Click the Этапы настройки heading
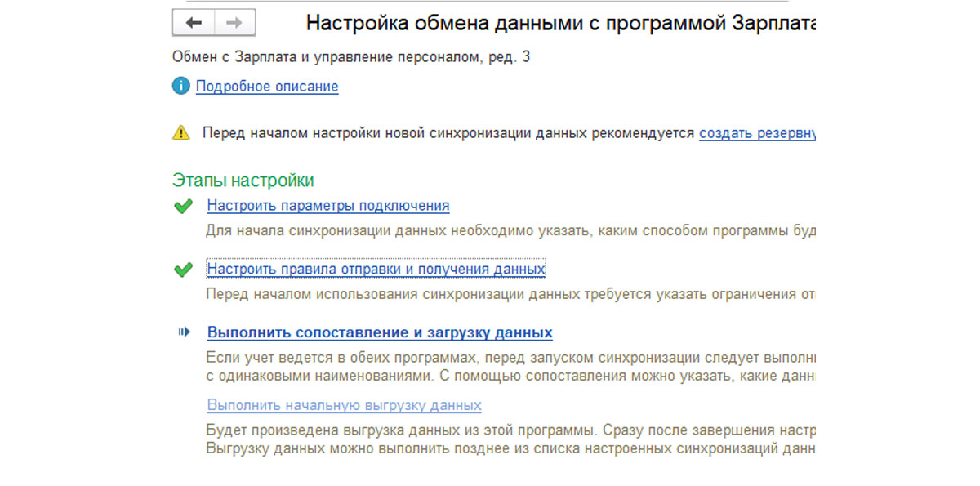Viewport: 980px width, 486px height. (x=243, y=181)
